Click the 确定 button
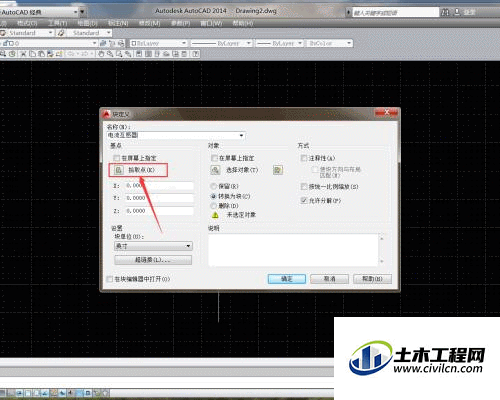 point(287,279)
